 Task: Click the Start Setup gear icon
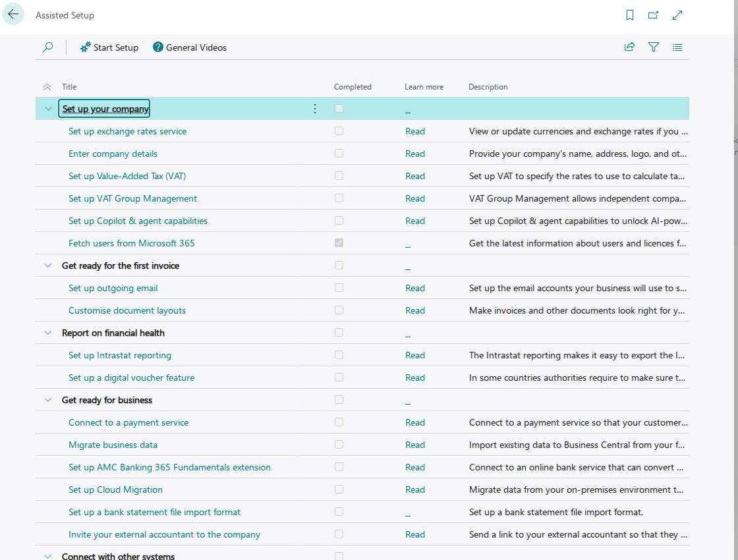pos(85,47)
